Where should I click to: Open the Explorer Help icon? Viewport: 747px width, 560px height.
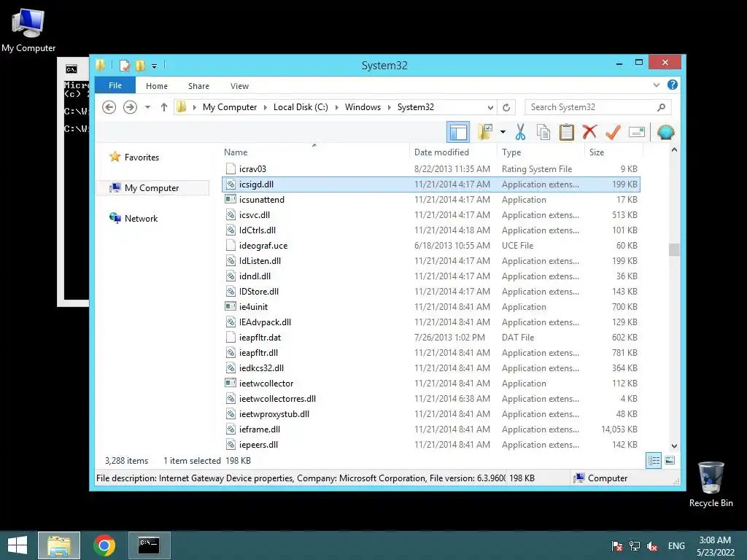pos(672,85)
